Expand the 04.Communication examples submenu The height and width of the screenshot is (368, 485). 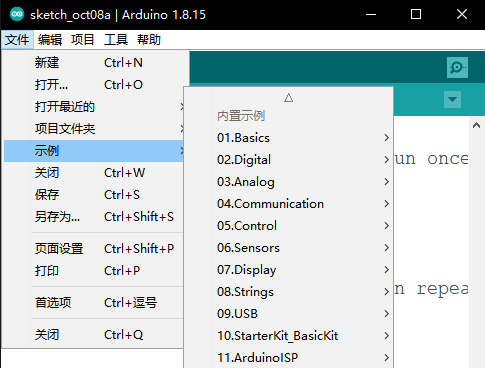point(289,204)
